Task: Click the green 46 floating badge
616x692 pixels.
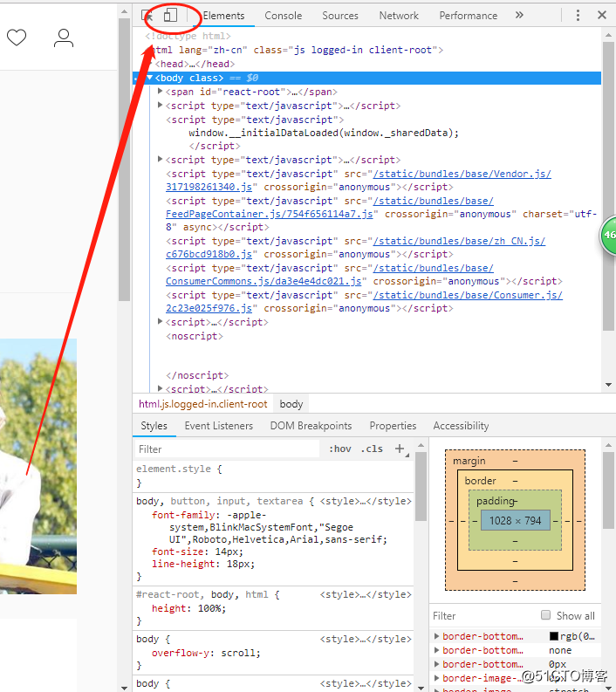Action: (x=608, y=236)
